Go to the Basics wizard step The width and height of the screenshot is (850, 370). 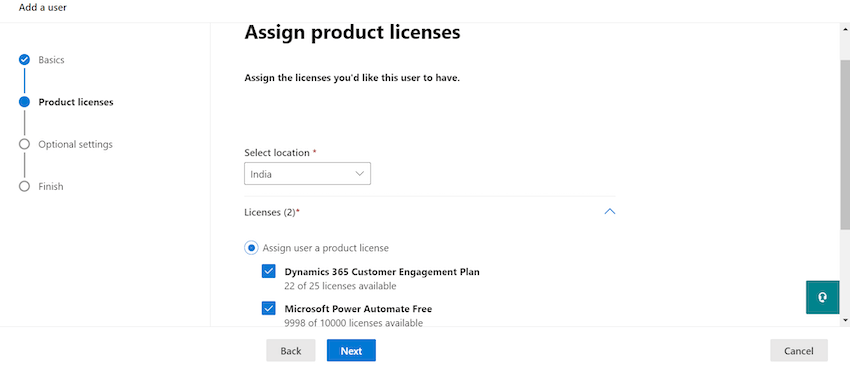tap(51, 60)
